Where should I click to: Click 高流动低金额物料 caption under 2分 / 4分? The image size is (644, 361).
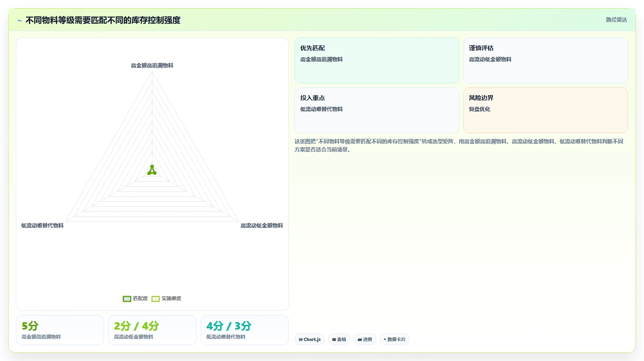click(x=133, y=337)
